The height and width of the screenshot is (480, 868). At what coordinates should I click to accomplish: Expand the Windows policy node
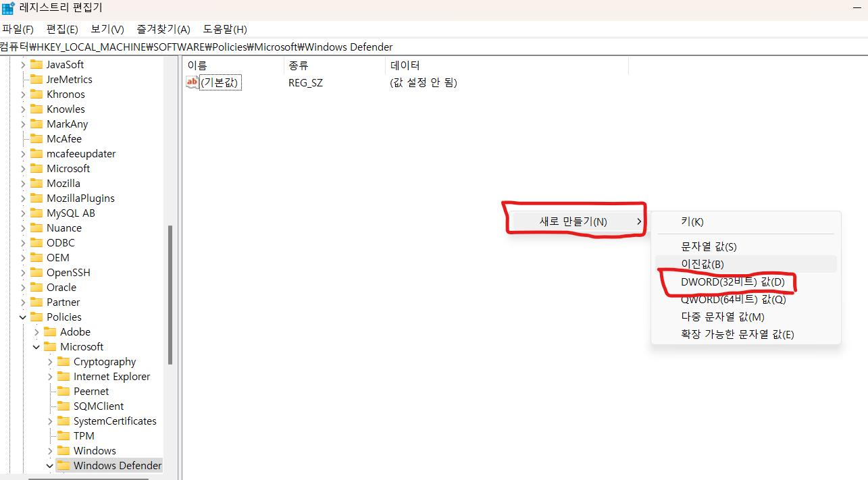(x=50, y=451)
